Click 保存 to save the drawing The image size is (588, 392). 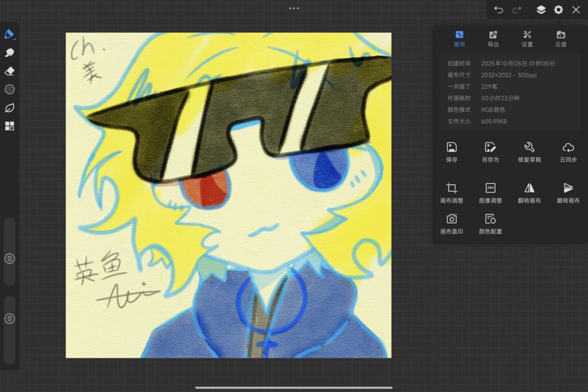pos(452,152)
